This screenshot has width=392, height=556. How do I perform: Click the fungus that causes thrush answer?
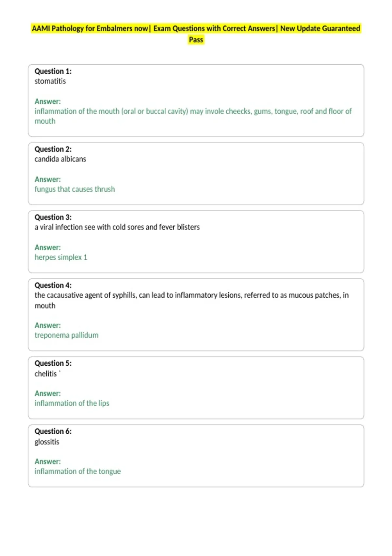click(x=75, y=189)
